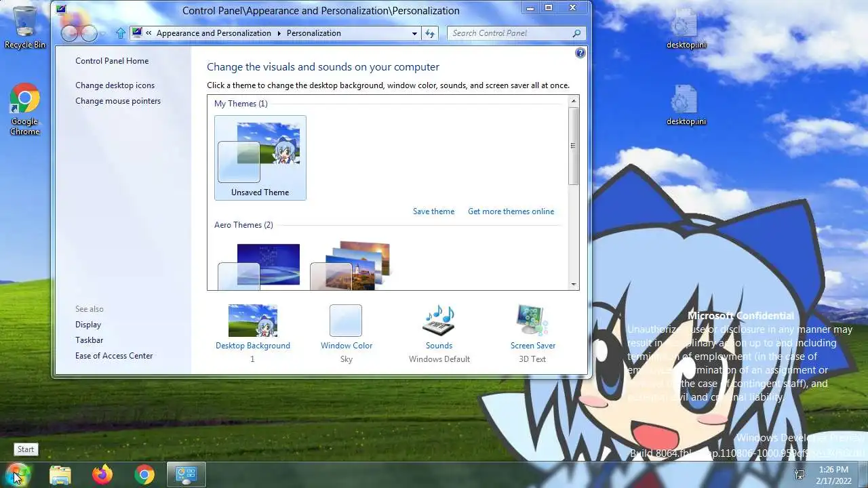Open the address bar history dropdown
The height and width of the screenshot is (488, 868).
[414, 33]
